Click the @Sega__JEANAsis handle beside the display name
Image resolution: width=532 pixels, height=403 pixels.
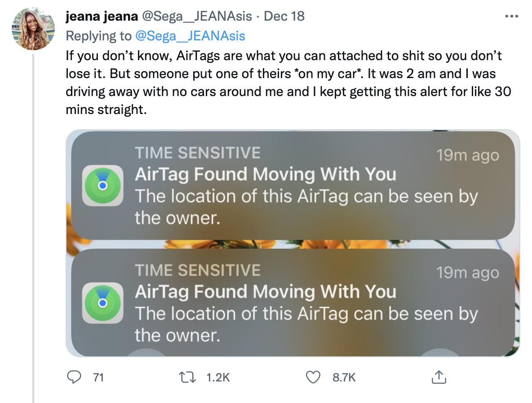pyautogui.click(x=198, y=17)
